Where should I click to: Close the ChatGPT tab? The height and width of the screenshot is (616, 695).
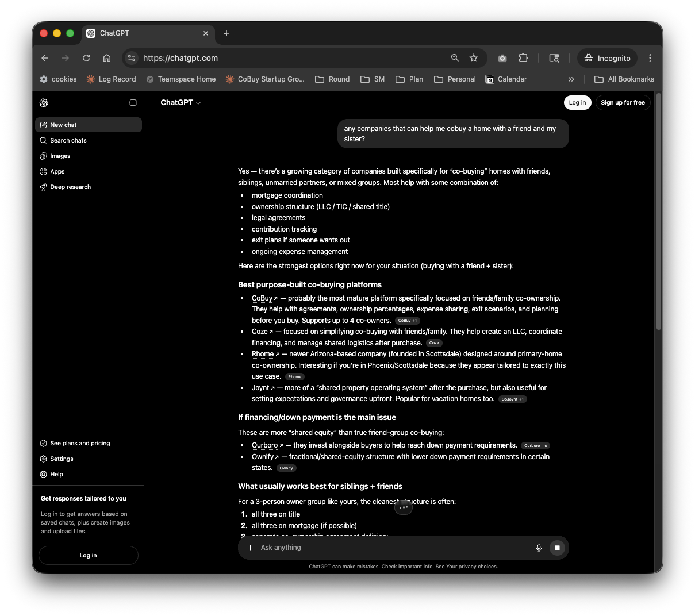pos(206,33)
